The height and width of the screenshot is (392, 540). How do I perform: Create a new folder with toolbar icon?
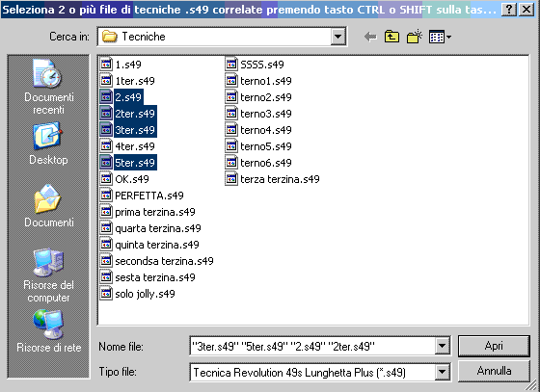point(415,37)
